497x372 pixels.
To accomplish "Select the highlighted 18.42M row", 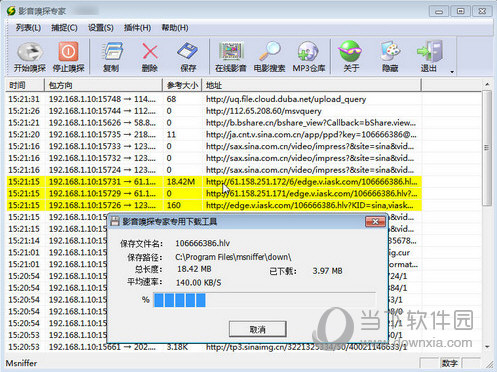I will pyautogui.click(x=214, y=182).
